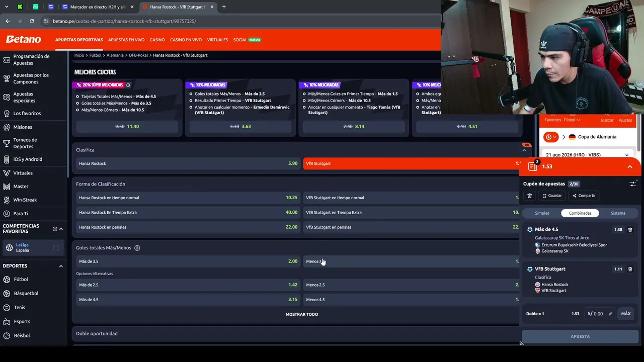Open Apuestas en Vivo menu
Image resolution: width=644 pixels, height=362 pixels.
click(126, 40)
